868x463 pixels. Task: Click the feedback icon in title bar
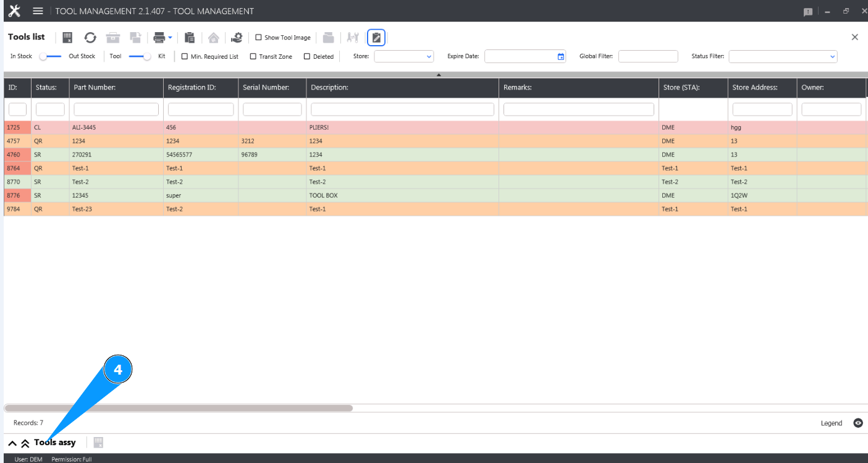(808, 12)
